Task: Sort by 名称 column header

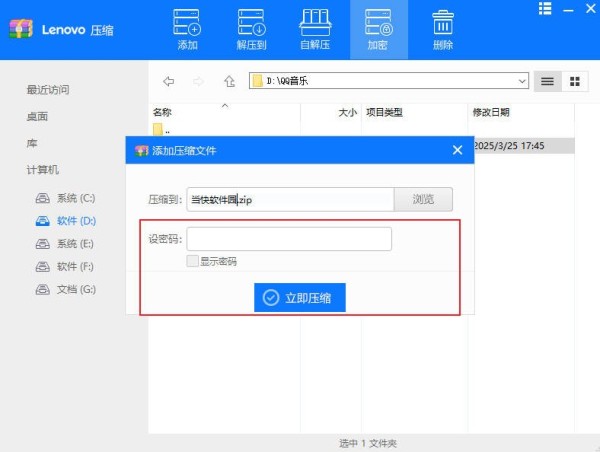Action: 162,112
